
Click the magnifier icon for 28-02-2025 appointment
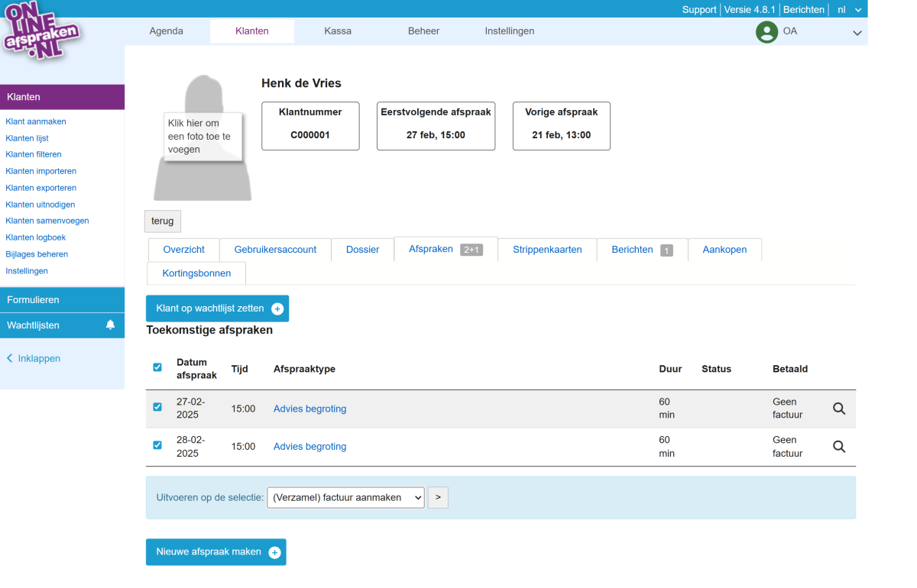839,447
